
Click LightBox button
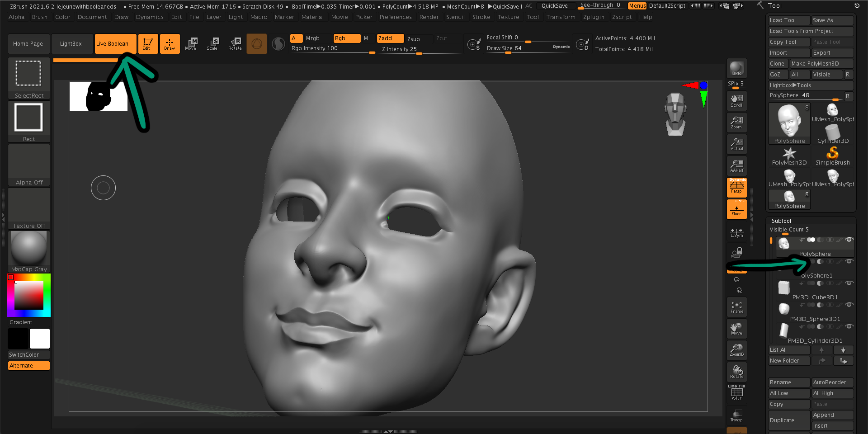point(72,44)
